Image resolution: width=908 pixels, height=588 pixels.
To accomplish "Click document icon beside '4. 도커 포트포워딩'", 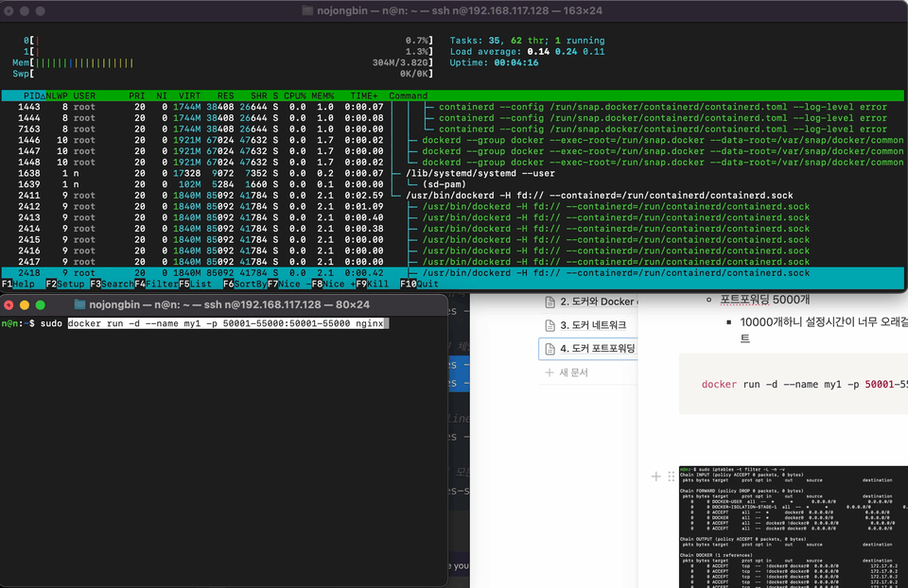I will (x=550, y=349).
